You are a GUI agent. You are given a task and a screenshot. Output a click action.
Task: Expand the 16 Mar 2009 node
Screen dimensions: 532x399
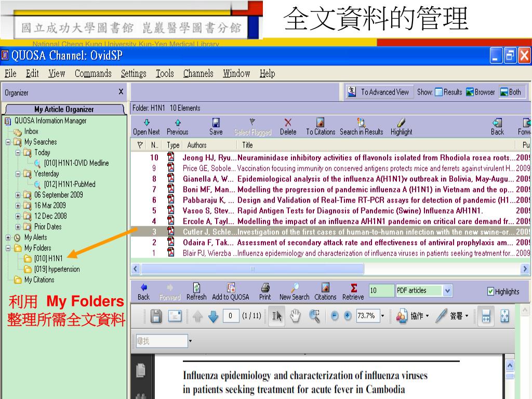(x=18, y=206)
